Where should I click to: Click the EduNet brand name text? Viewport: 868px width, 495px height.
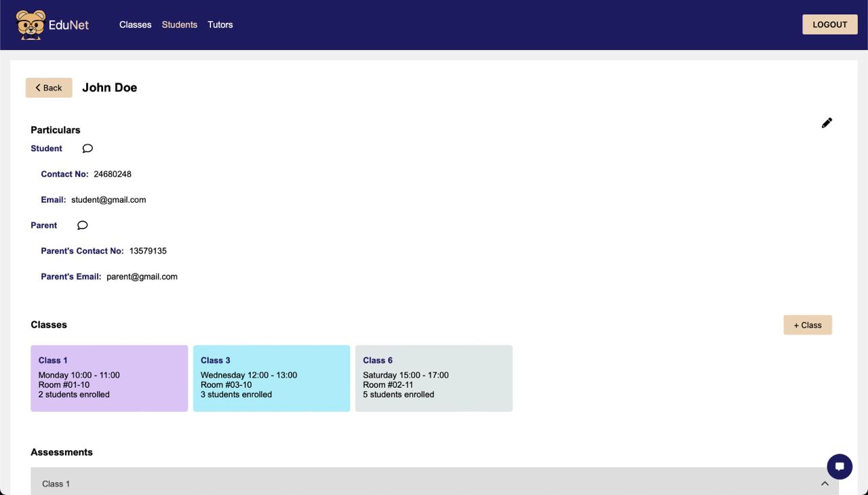pyautogui.click(x=68, y=25)
